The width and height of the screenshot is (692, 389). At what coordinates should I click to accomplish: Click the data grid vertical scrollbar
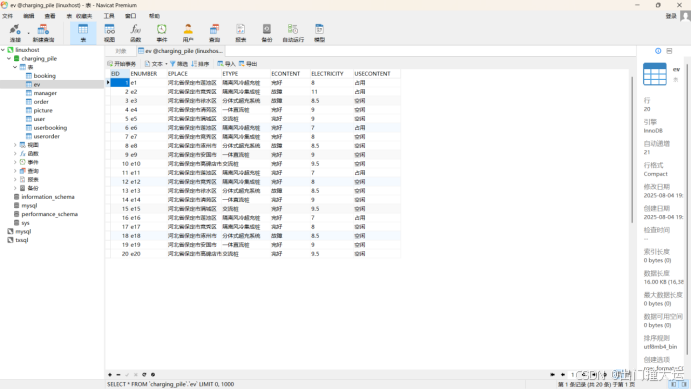click(x=632, y=150)
